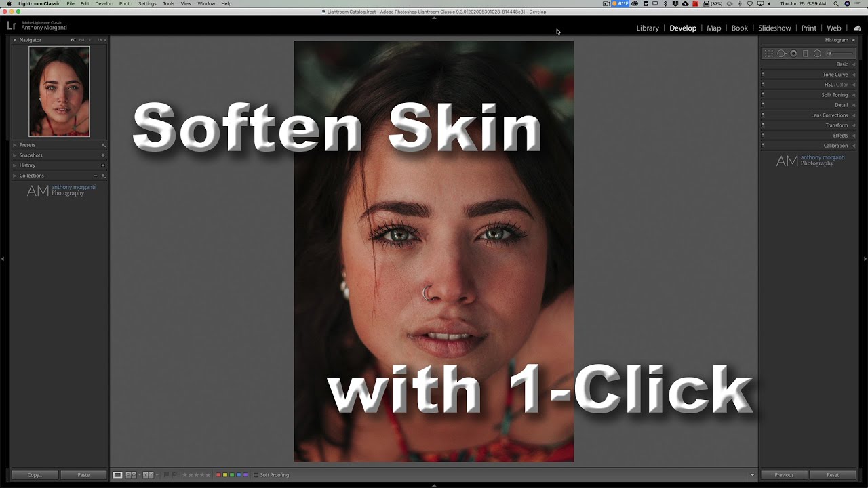The height and width of the screenshot is (488, 868).
Task: Collapse the Navigator panel
Action: pyautogui.click(x=15, y=40)
